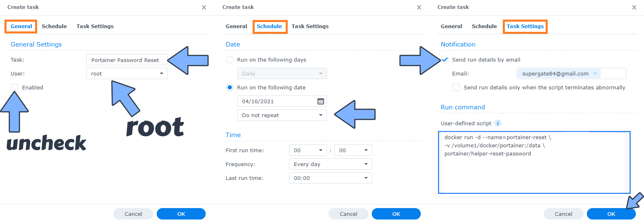The height and width of the screenshot is (224, 644).
Task: Expand the Do not repeat dropdown
Action: click(282, 115)
